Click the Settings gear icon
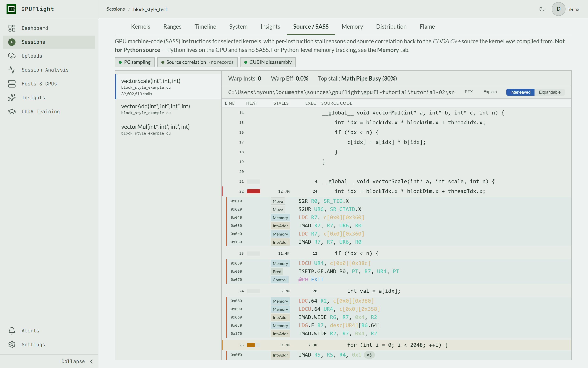The width and height of the screenshot is (588, 368). [x=12, y=344]
